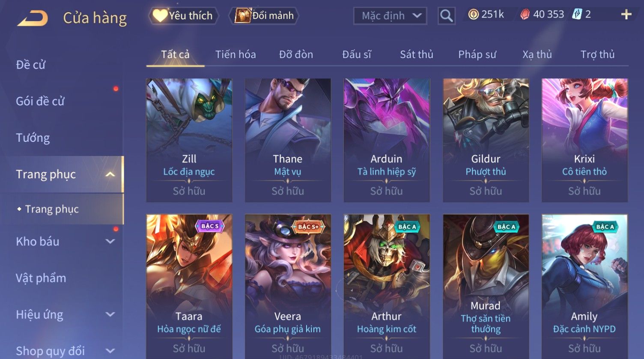Click the golden back arrow icon
The height and width of the screenshot is (359, 644).
[33, 18]
